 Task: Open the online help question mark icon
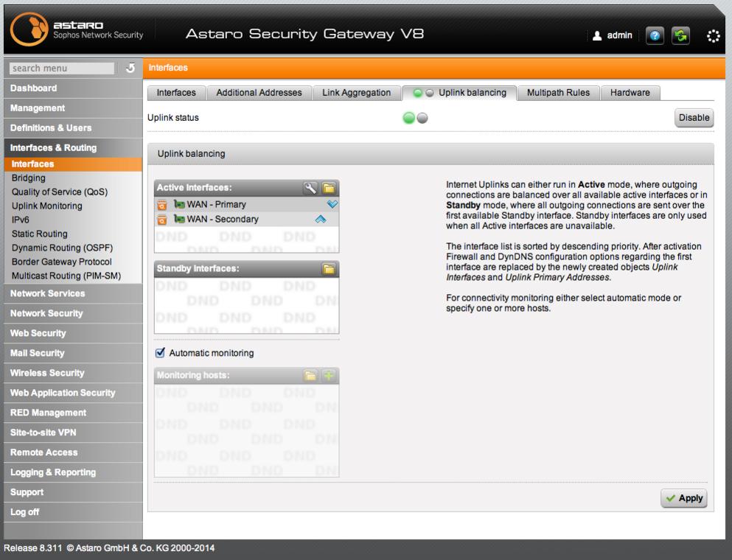point(655,35)
